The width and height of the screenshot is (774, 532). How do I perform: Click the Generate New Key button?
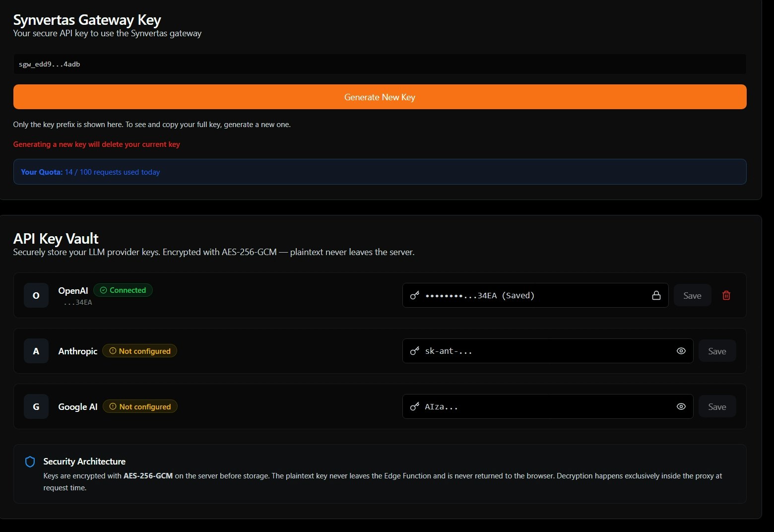point(380,97)
